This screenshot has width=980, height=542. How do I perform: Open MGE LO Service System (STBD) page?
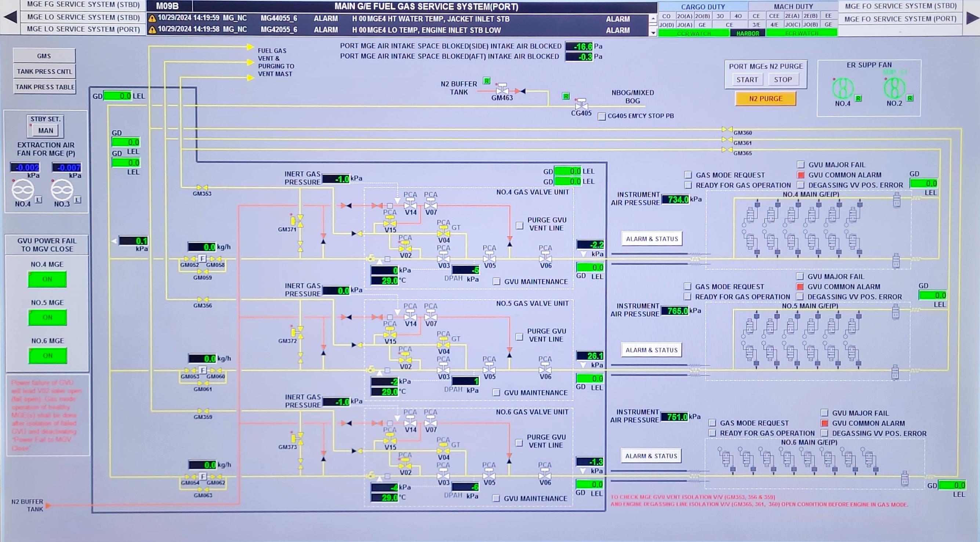coord(83,17)
